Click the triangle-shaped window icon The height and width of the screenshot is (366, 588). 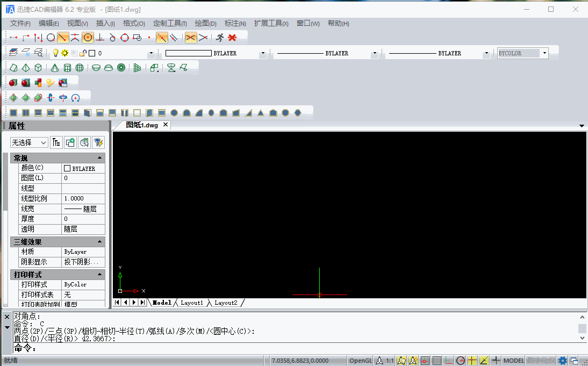click(x=261, y=112)
